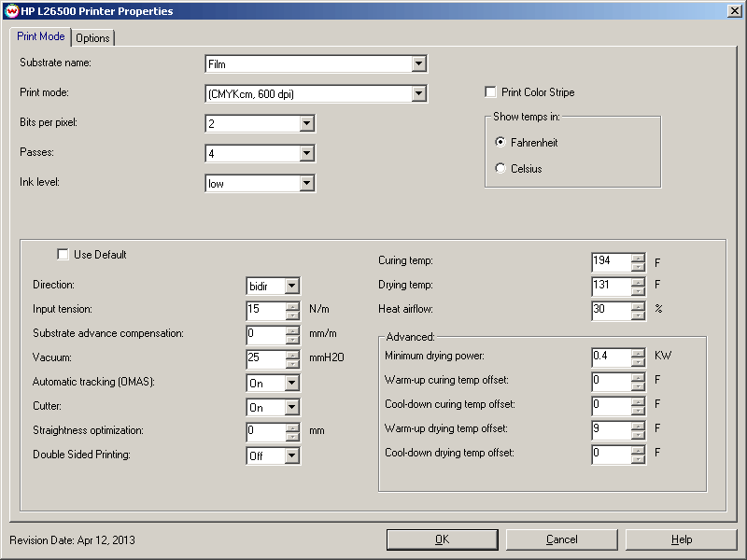This screenshot has width=747, height=560.
Task: Click the Cool-down drying temp offset field
Action: 612,454
